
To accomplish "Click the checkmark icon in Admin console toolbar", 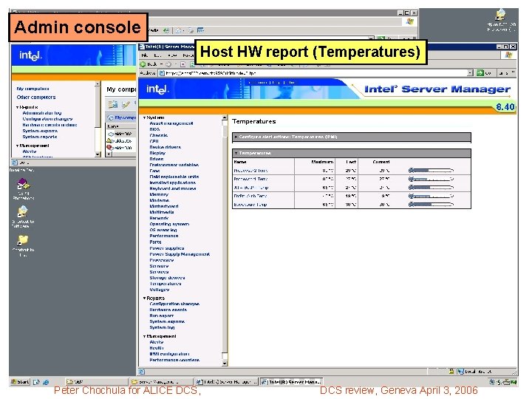I will (126, 104).
